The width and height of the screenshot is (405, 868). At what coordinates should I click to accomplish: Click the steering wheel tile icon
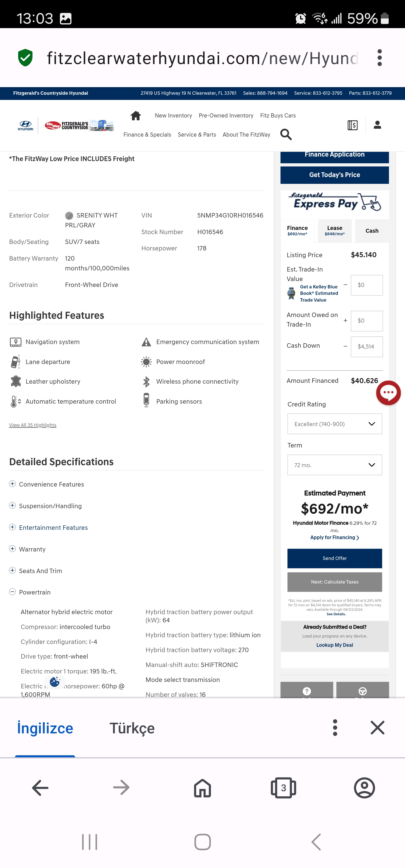pyautogui.click(x=363, y=691)
